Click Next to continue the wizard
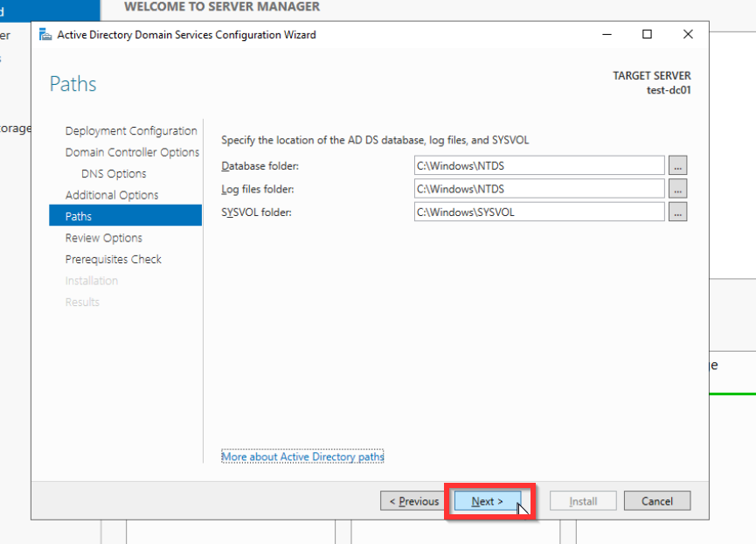This screenshot has height=544, width=756. point(488,501)
